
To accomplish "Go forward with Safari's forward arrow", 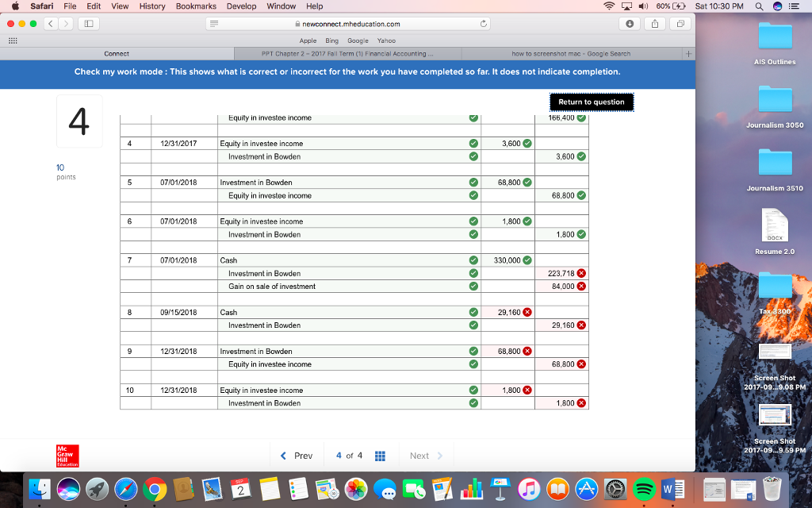I will pyautogui.click(x=66, y=24).
